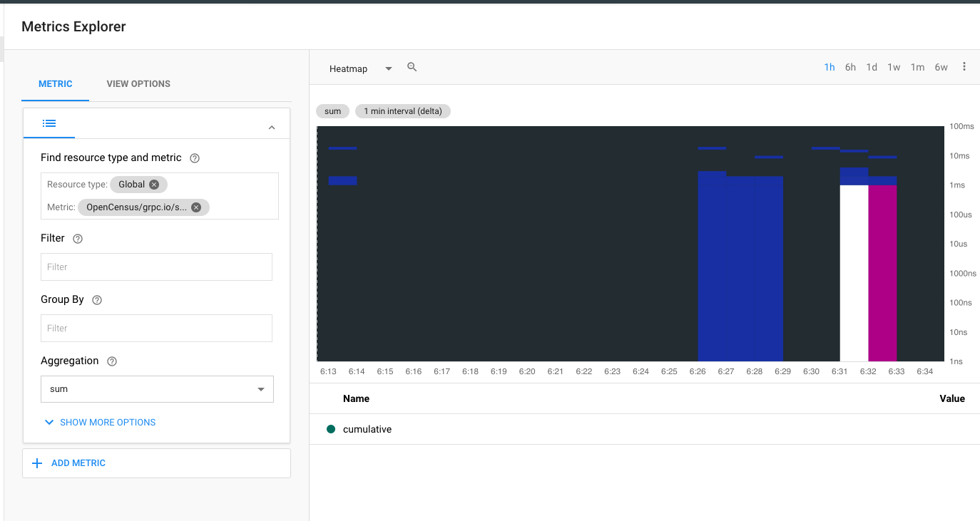Collapse the metric panel with chevron
Viewport: 980px width, 521px height.
(272, 128)
